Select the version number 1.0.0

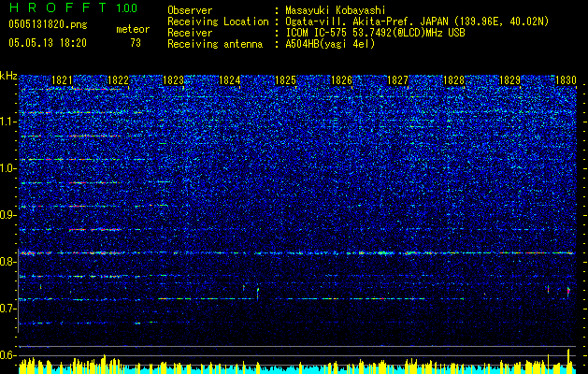click(126, 8)
